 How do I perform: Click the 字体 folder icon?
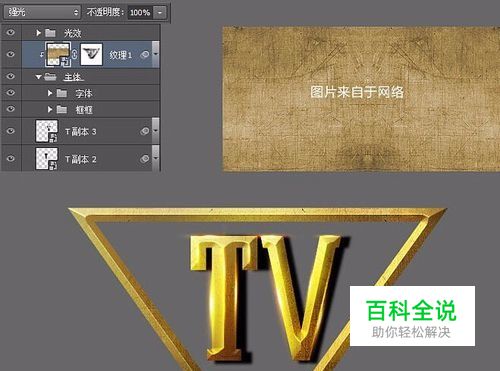tap(62, 93)
